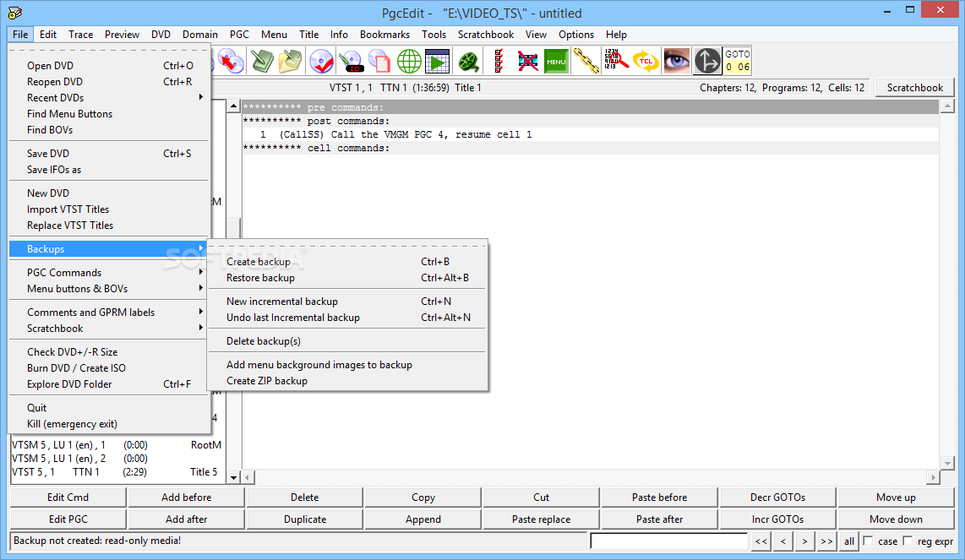This screenshot has width=965, height=560.
Task: Click command list scroll-down arrow
Action: (x=947, y=463)
